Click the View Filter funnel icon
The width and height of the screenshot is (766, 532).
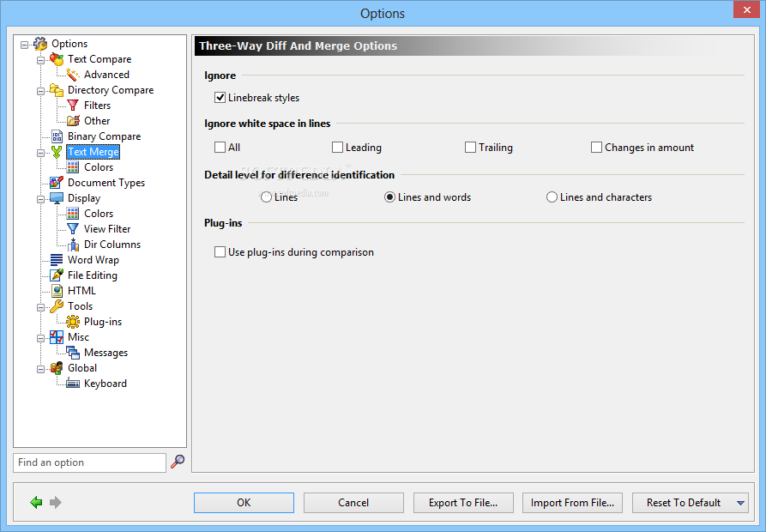[x=73, y=229]
